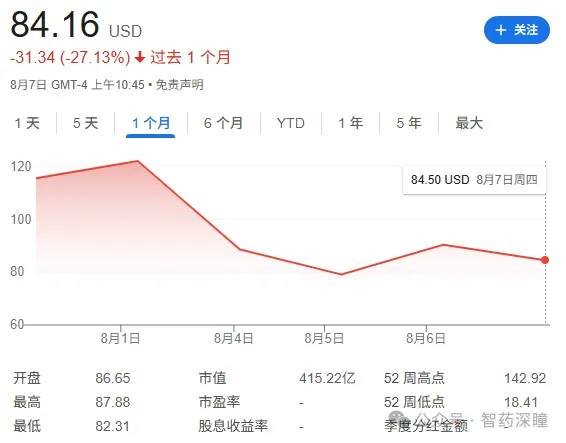Click the 100 y-axis label
The image size is (566, 443).
coord(21,219)
